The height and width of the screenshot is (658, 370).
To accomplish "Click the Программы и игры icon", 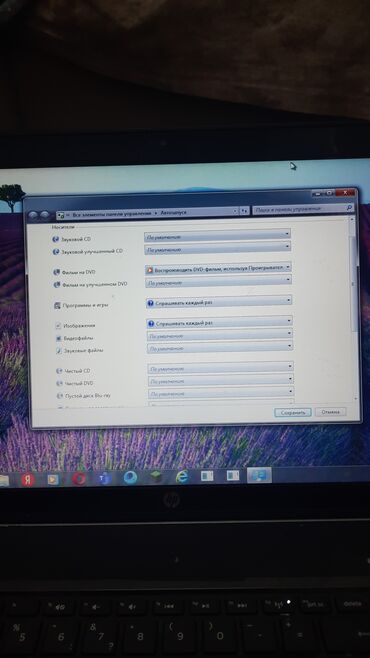I will tap(57, 306).
